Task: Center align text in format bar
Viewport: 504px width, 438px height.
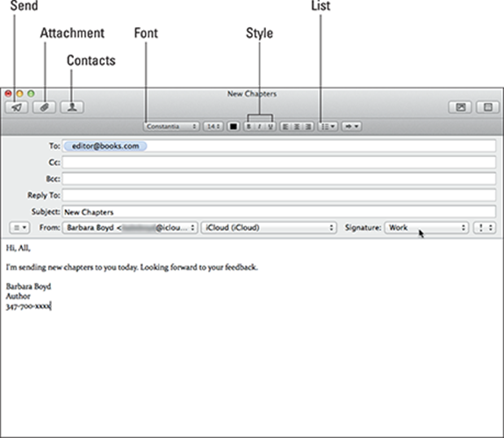Action: 297,126
